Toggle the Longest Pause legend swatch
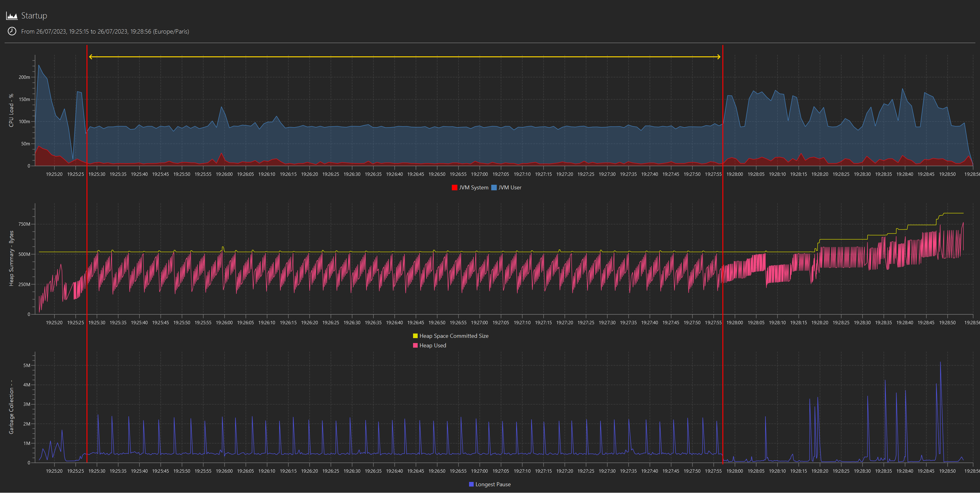 pos(471,484)
